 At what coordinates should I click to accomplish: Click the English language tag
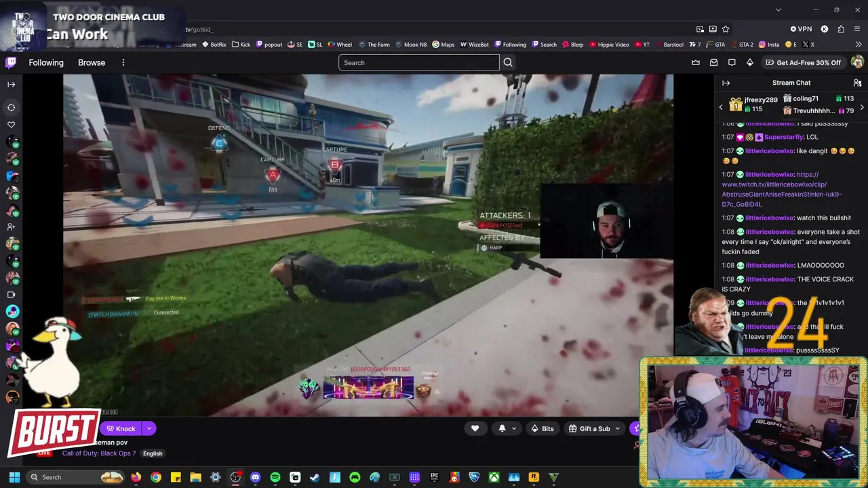point(153,453)
